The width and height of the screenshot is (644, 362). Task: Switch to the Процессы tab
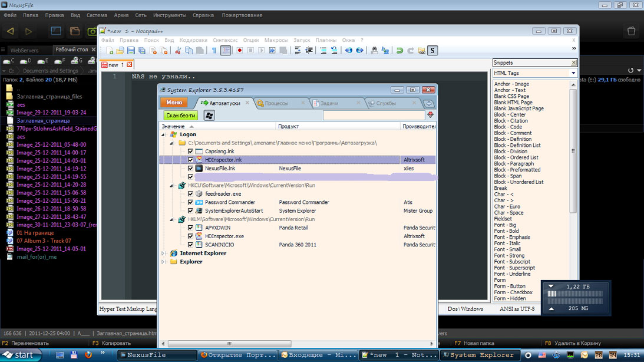coord(276,103)
